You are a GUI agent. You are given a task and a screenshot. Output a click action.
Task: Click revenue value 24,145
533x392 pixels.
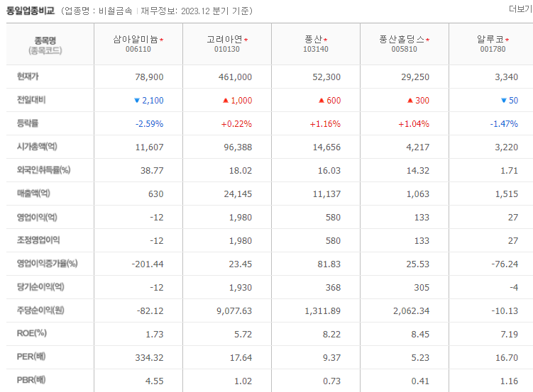coord(238,194)
